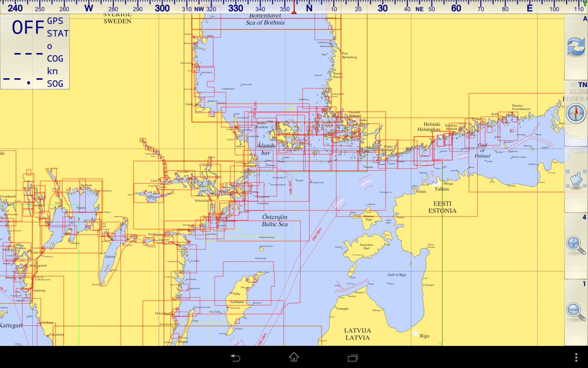The height and width of the screenshot is (368, 588).
Task: Tap the Helsinki Helsingfors label
Action: point(429,127)
